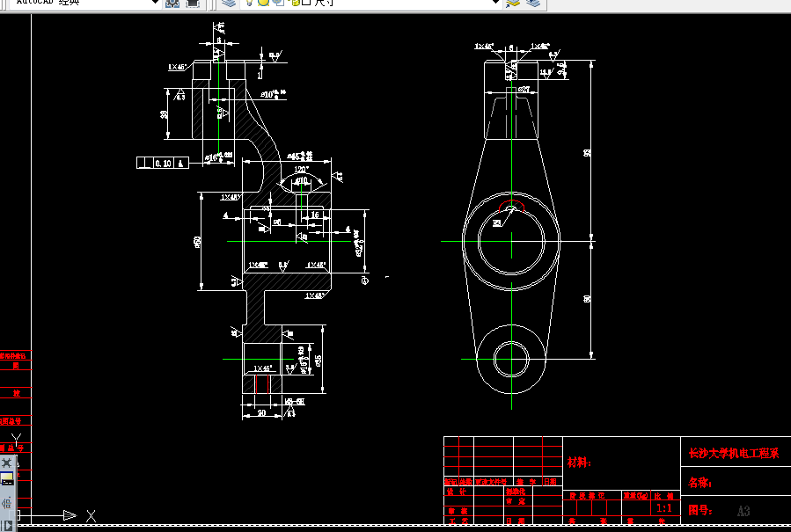The width and height of the screenshot is (791, 532).
Task: Select the small lower hole circle in right view
Action: (x=511, y=359)
